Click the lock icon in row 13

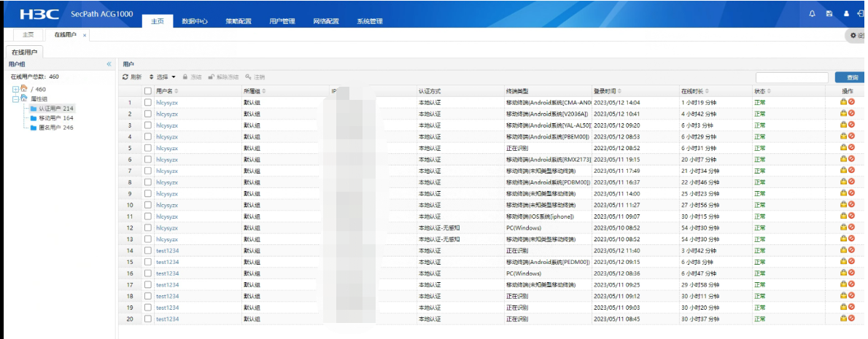(x=844, y=238)
